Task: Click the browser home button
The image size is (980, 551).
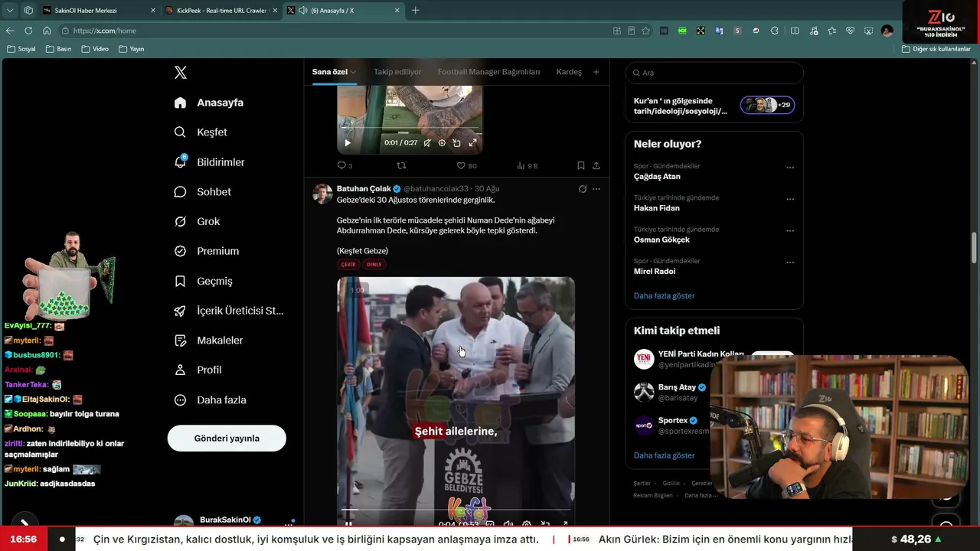Action: pyautogui.click(x=47, y=31)
